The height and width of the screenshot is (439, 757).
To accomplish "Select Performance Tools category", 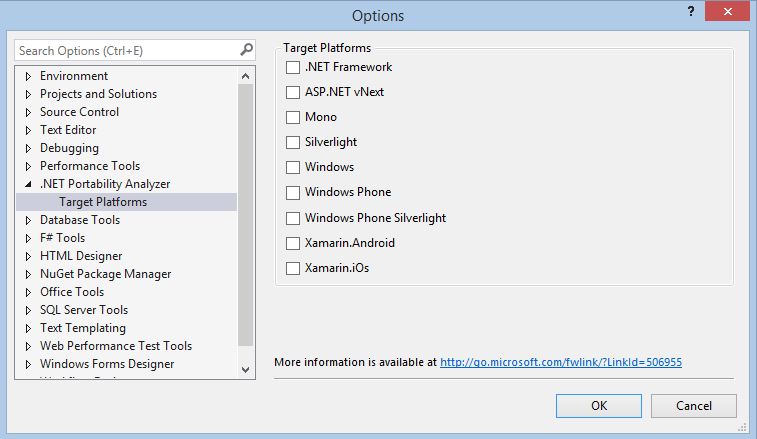I will 90,166.
